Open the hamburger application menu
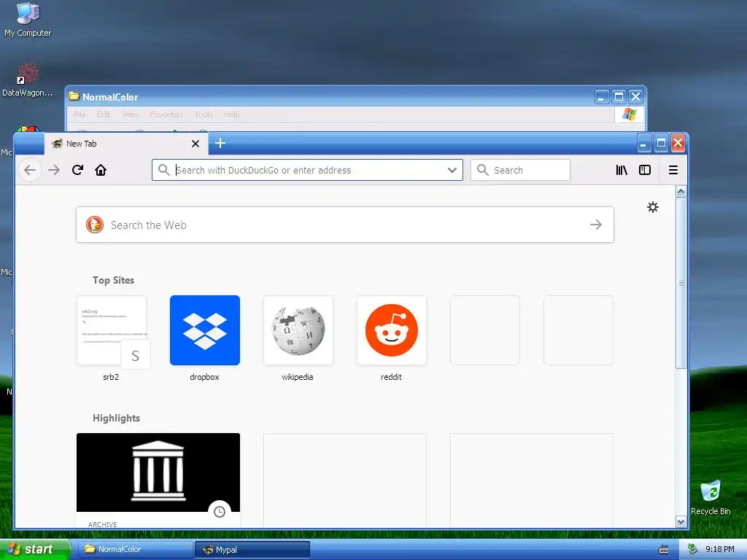Screen dimensions: 747x560 pyautogui.click(x=673, y=170)
